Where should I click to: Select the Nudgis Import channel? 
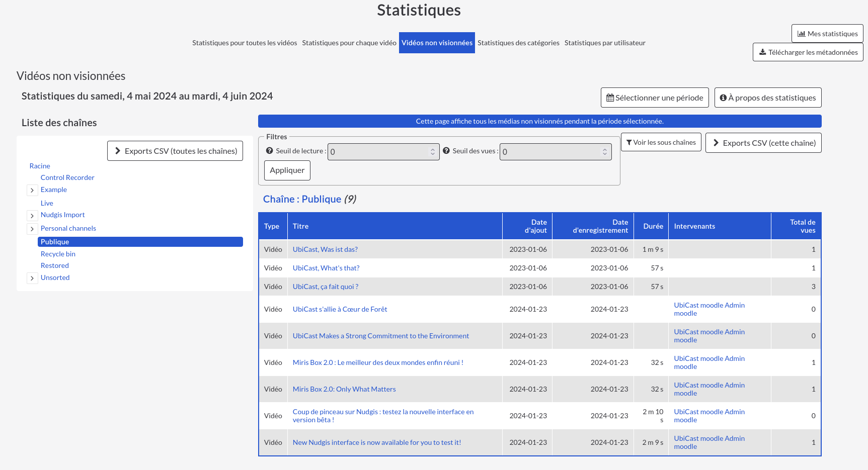(x=63, y=215)
